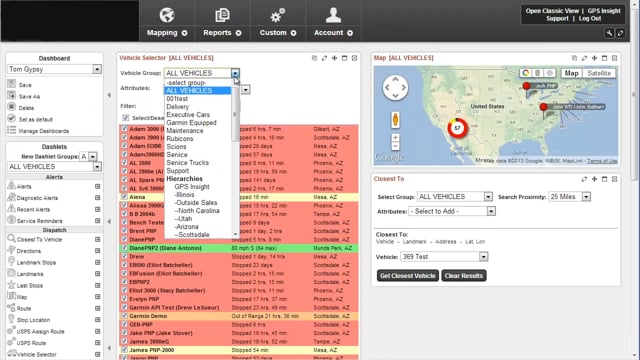Click the wrench settings icon below Log Out
The height and width of the screenshot is (360, 640).
[609, 33]
